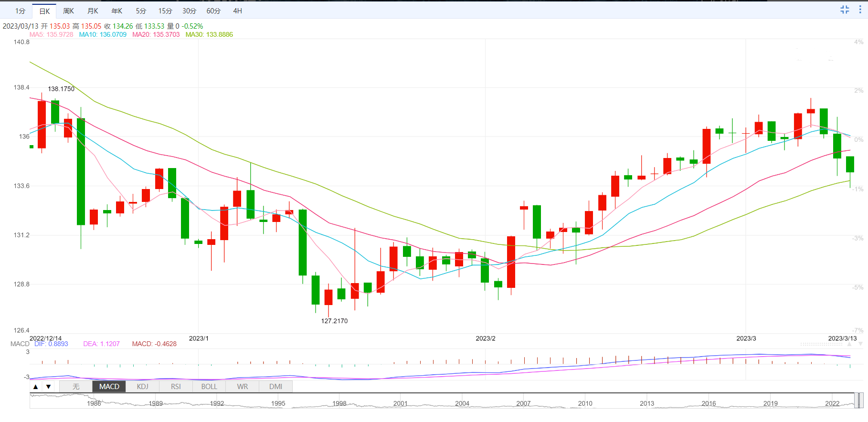
Task: Click the 2023/1 date axis label
Action: [199, 338]
